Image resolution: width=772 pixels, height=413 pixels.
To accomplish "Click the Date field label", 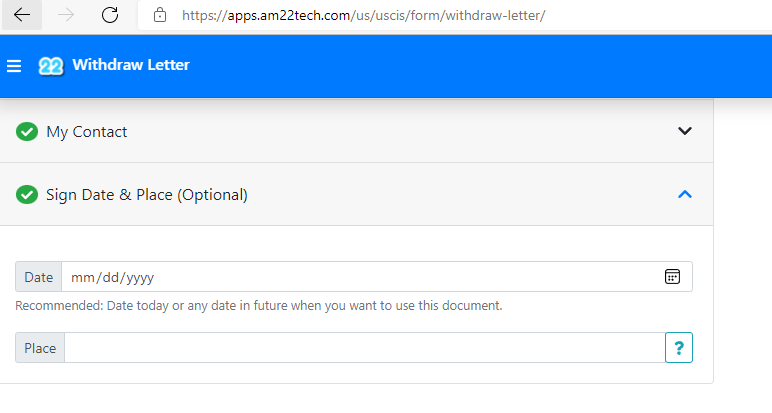I will (x=39, y=277).
